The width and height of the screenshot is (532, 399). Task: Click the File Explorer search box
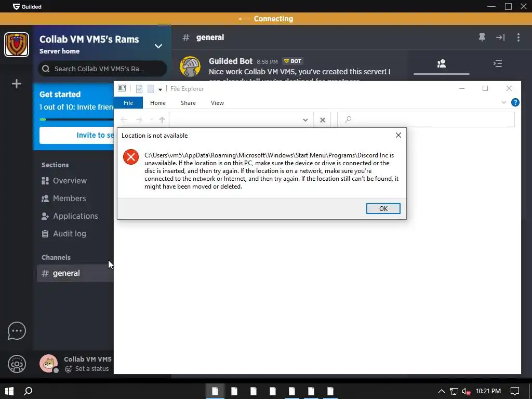tap(426, 120)
